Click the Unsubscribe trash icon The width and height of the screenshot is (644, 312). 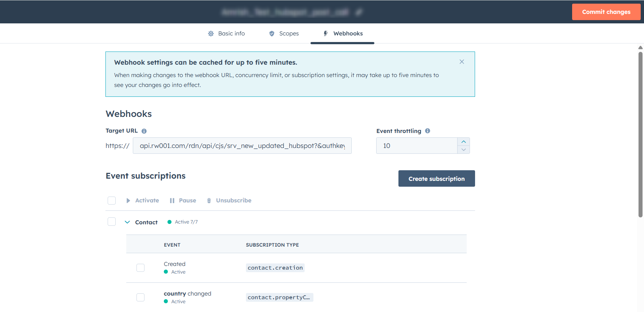209,201
